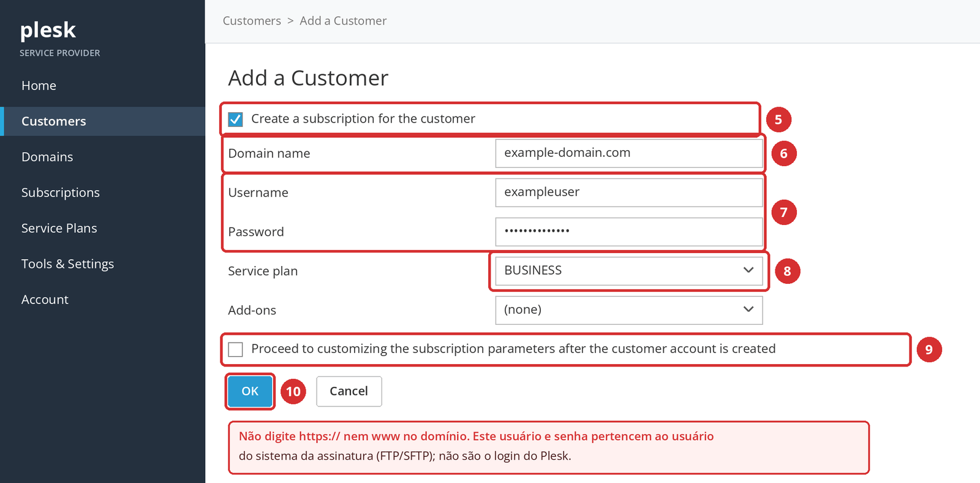The width and height of the screenshot is (980, 483).
Task: Follow the Customers breadcrumb link
Action: [252, 21]
